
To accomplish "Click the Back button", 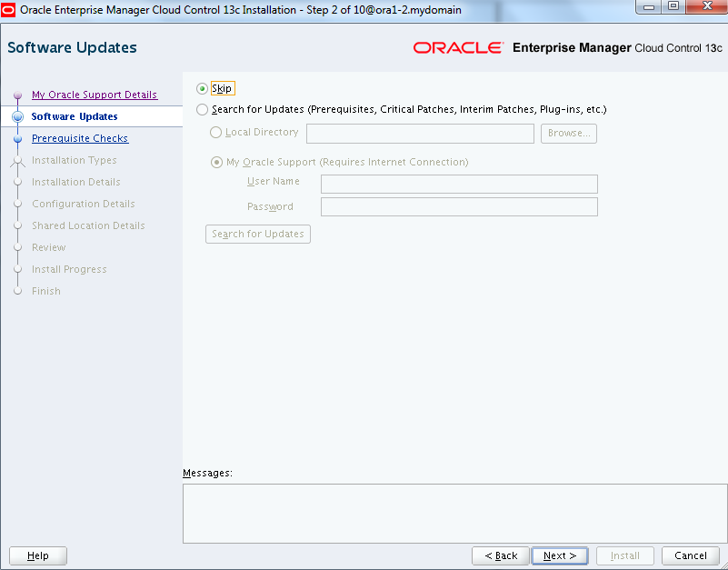I will [x=501, y=555].
